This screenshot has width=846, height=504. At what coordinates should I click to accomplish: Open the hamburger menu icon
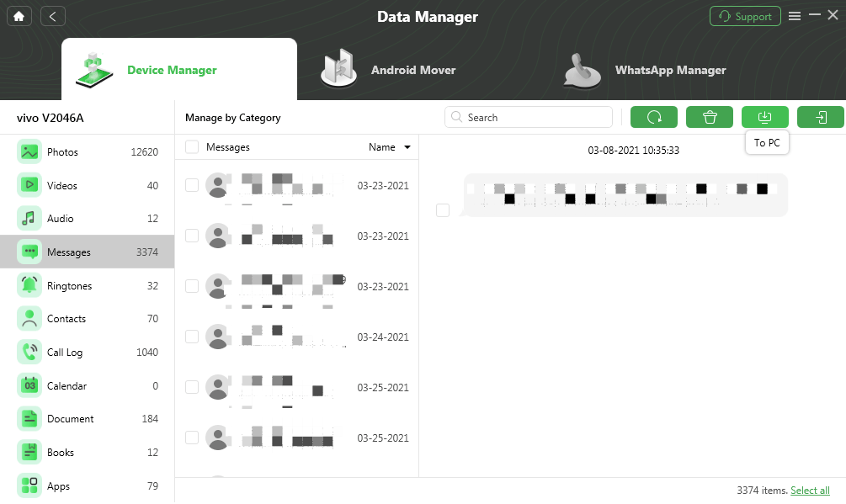pyautogui.click(x=795, y=16)
